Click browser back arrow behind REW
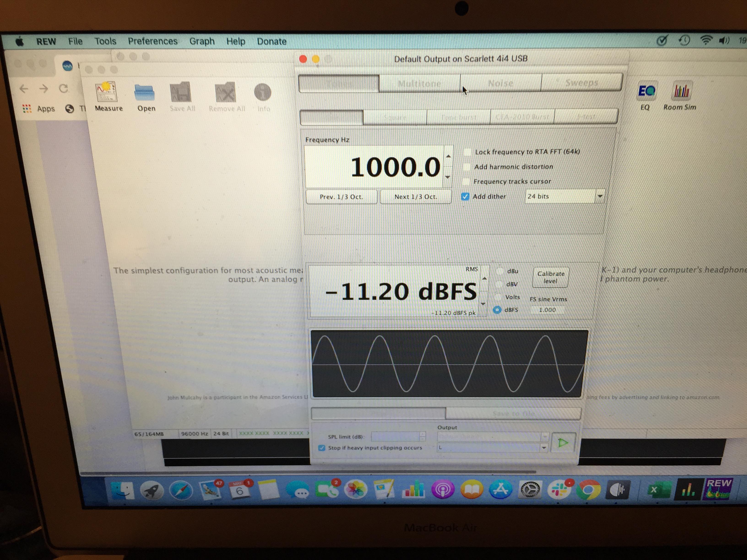This screenshot has width=747, height=560. click(24, 89)
